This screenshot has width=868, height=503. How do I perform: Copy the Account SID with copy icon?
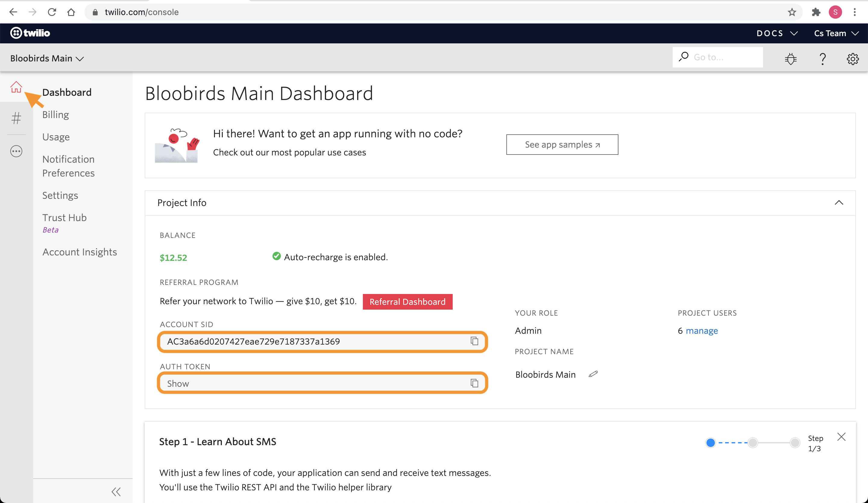coord(474,341)
